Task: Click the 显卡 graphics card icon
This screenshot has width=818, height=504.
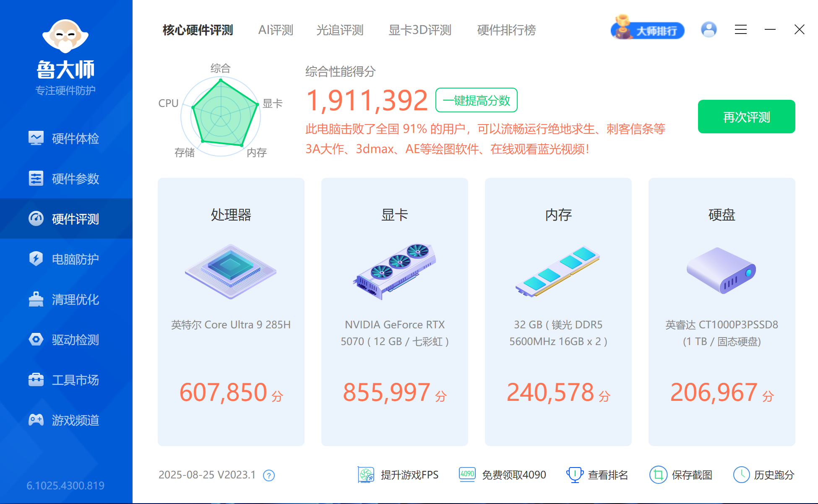Action: 395,271
